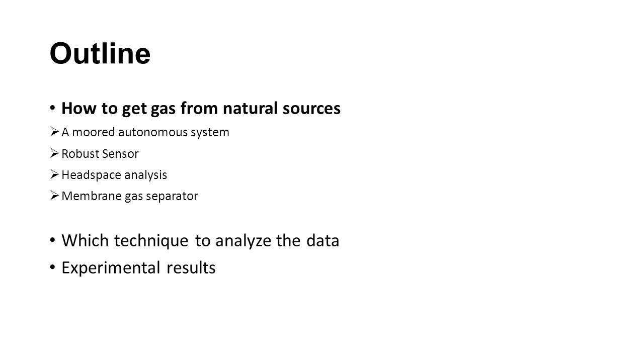Viewport: 644px width, 362px height.
Task: Click the "Robust Sensor" sub-item text
Action: (x=100, y=154)
